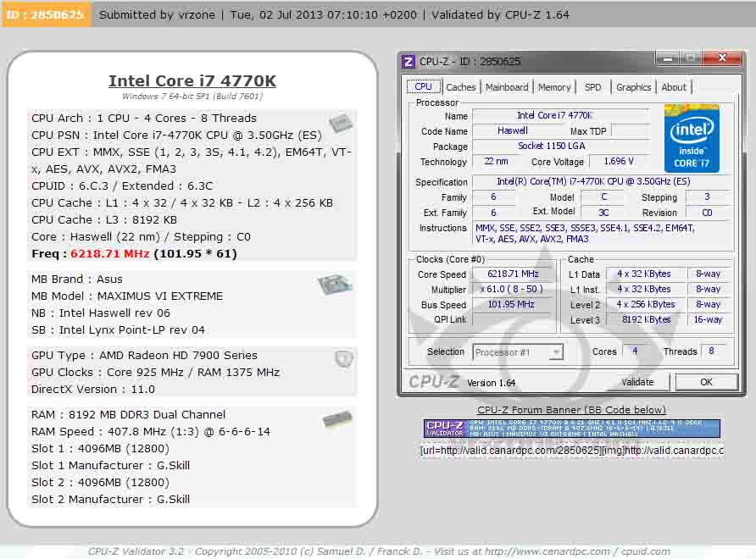Image resolution: width=756 pixels, height=559 pixels.
Task: Go to the SPD tab
Action: 593,87
